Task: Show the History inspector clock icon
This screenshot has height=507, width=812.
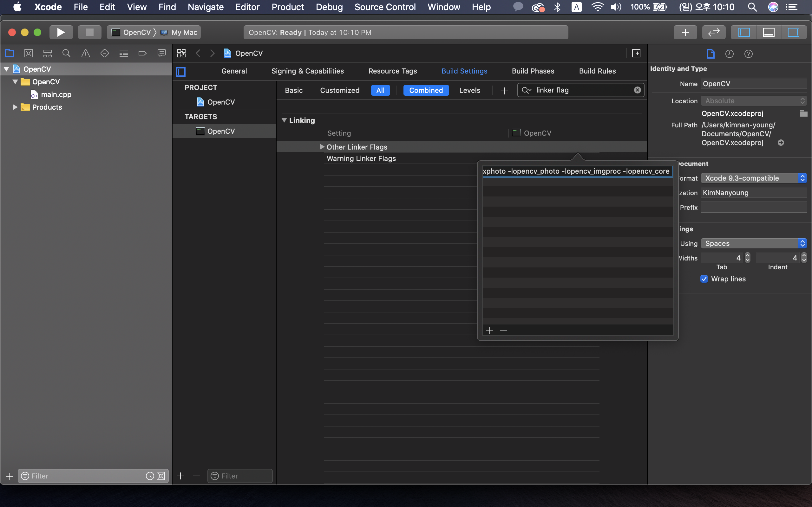Action: tap(730, 54)
